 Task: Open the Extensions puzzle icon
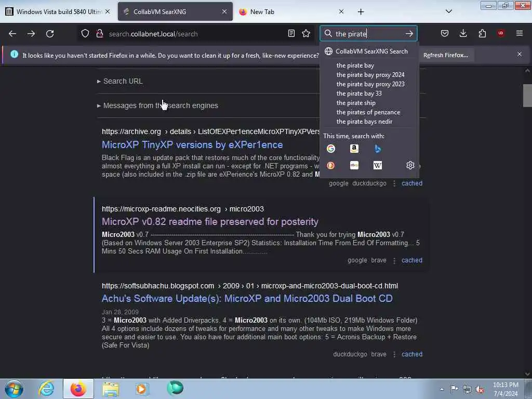(482, 34)
